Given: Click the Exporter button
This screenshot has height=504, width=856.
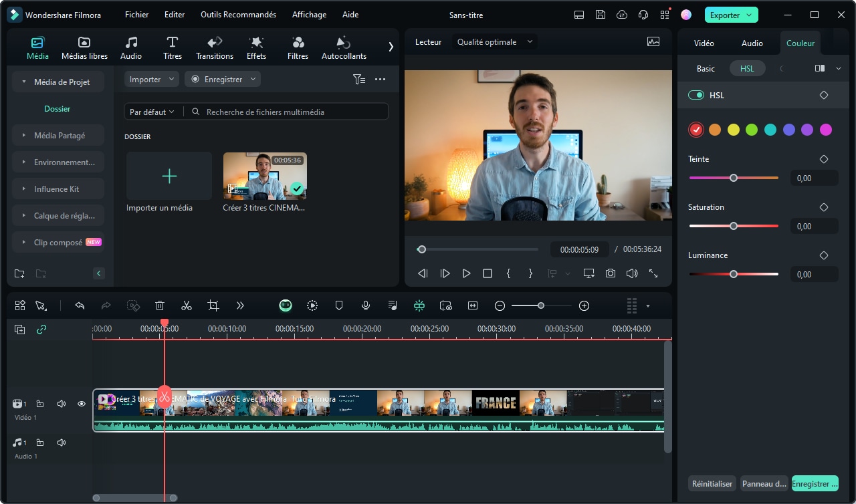Looking at the screenshot, I should coord(731,15).
